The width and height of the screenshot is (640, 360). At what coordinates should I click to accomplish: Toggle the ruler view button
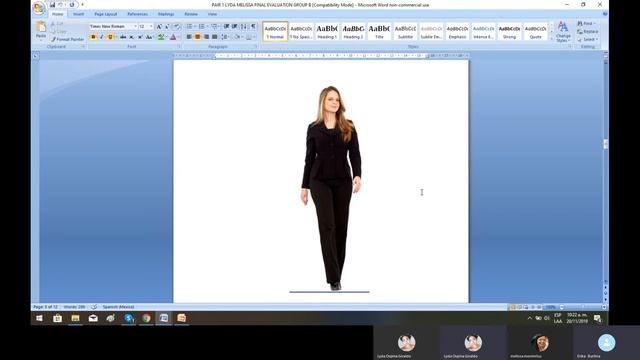click(x=605, y=56)
